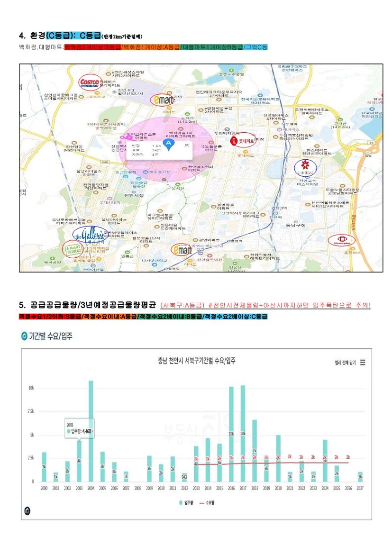Click the 10k y-axis label
The image size is (392, 554).
(x=31, y=388)
